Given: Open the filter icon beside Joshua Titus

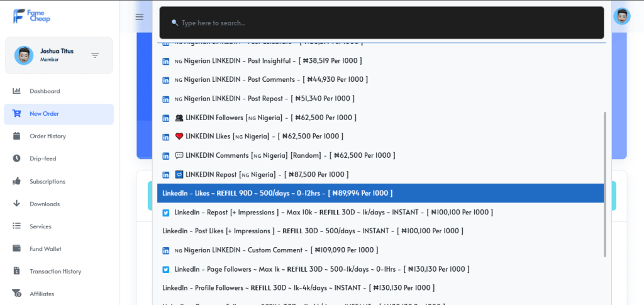Looking at the screenshot, I should [96, 55].
